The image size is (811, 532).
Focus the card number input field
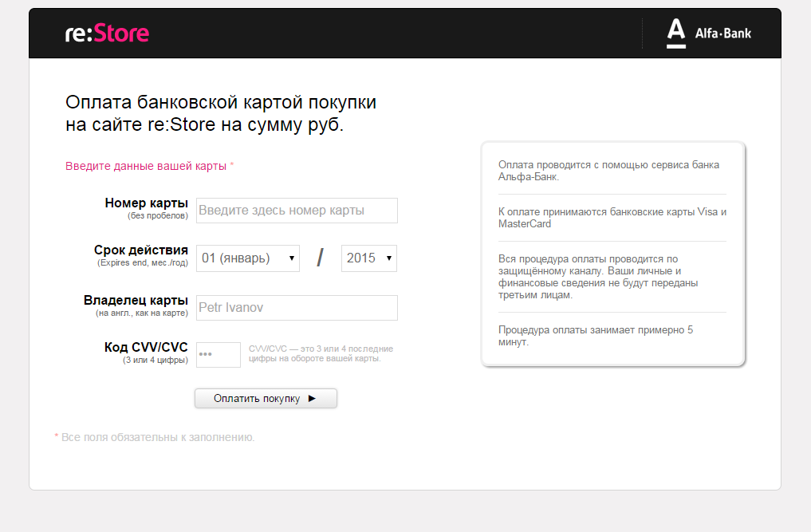[297, 211]
